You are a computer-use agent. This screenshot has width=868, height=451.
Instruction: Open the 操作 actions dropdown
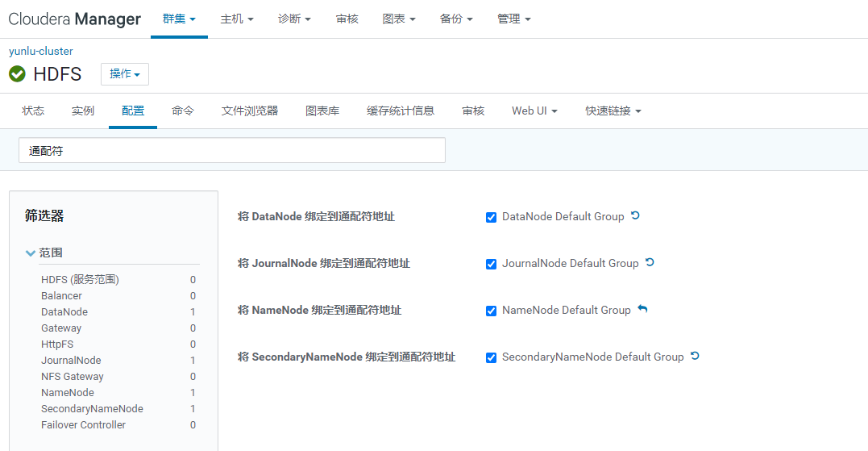pos(125,73)
